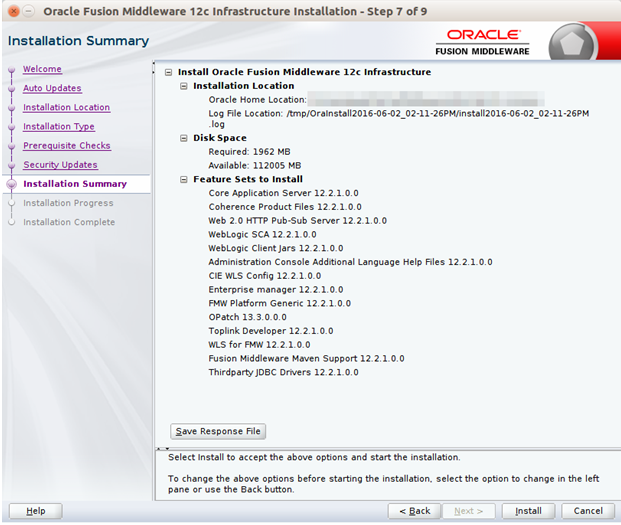
Task: Collapse the Disk Space section
Action: point(184,138)
